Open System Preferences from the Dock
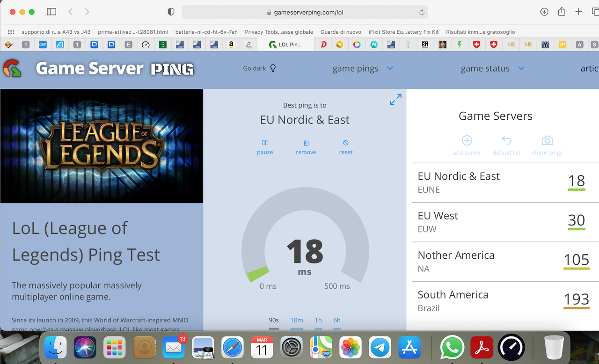Image resolution: width=599 pixels, height=364 pixels. (x=292, y=348)
